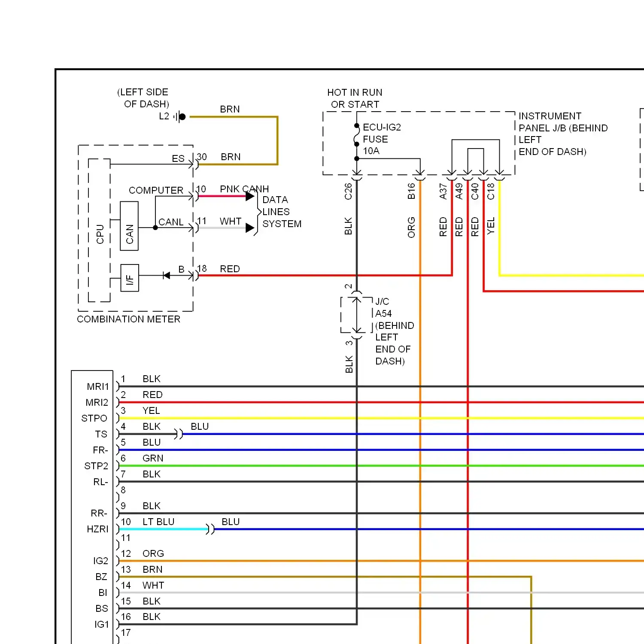Click the BS terminal name
Screen dimensions: 644x644
[102, 608]
